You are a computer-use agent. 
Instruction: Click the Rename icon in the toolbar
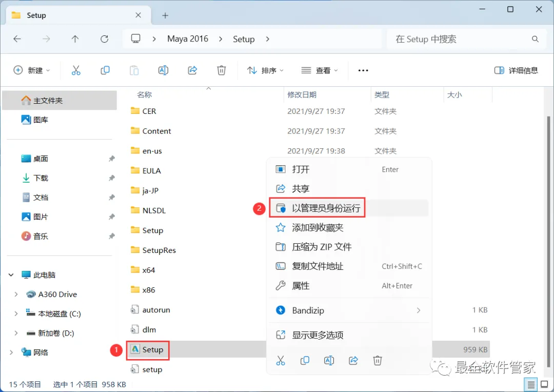(163, 70)
